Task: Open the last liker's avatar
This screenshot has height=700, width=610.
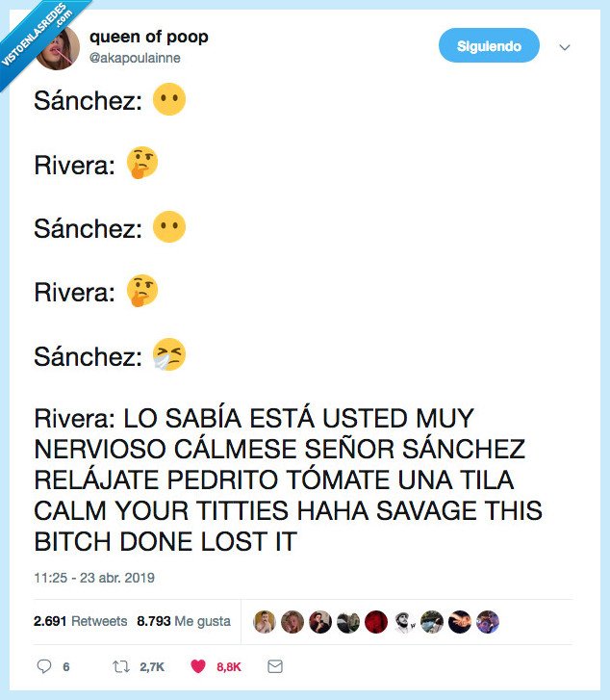Action: [x=488, y=622]
